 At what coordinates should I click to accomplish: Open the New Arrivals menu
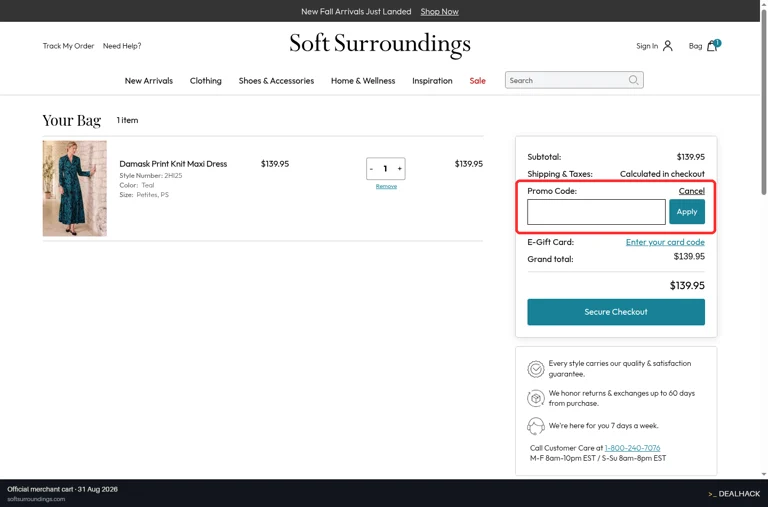(149, 81)
